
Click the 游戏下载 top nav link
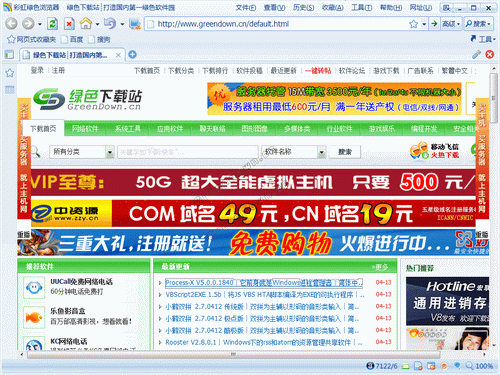pos(386,70)
